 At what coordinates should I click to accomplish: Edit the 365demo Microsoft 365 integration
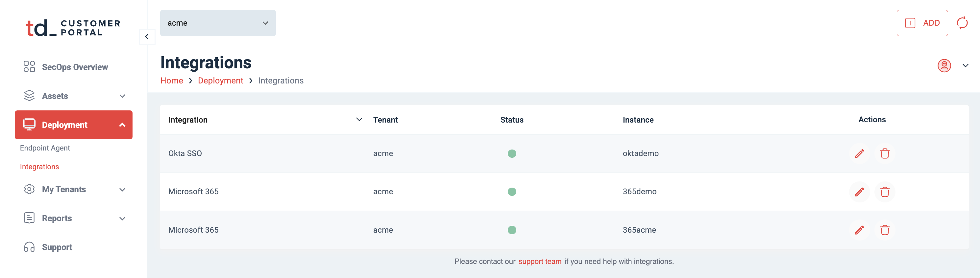tap(859, 192)
